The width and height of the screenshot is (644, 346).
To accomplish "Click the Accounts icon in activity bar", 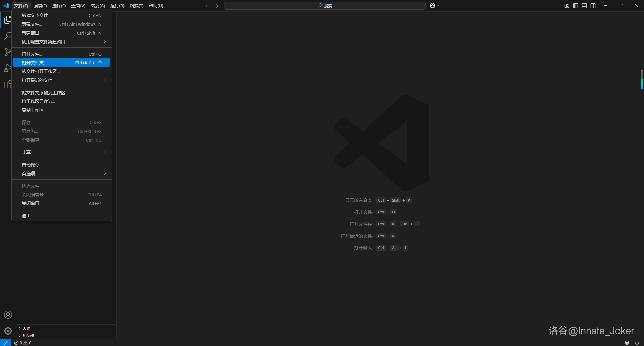I will click(x=8, y=315).
